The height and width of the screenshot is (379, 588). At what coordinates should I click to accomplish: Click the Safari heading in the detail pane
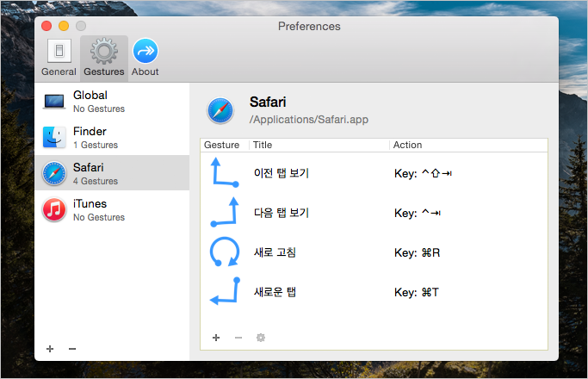(x=268, y=102)
